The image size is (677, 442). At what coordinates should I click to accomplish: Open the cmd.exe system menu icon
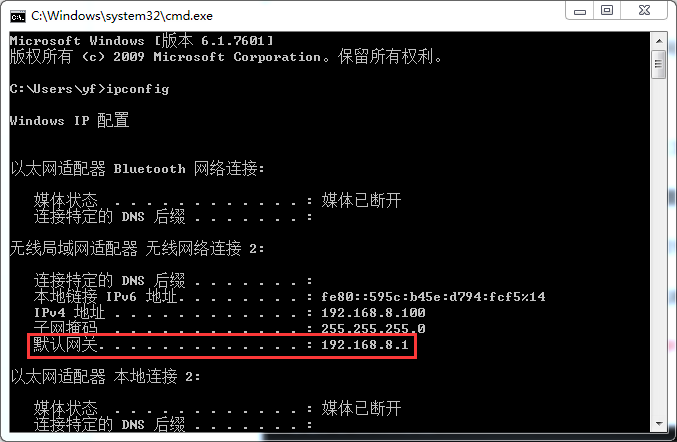(18, 16)
